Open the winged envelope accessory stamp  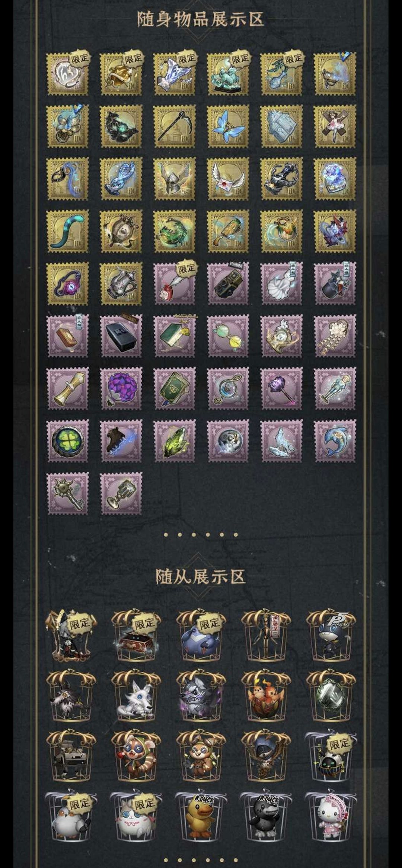point(228,179)
